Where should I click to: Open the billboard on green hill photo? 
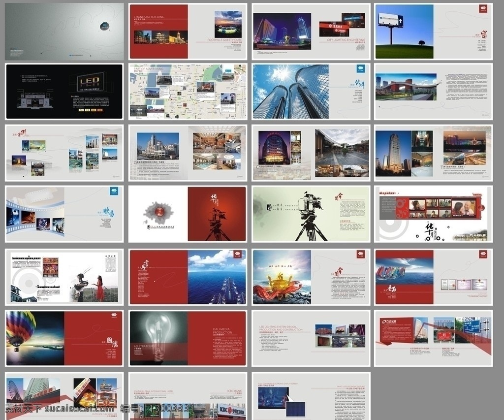[404, 32]
